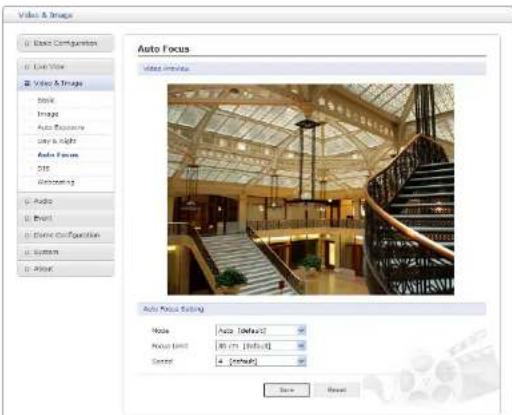Click the Event section expand icon
512x415 pixels.
(27, 218)
